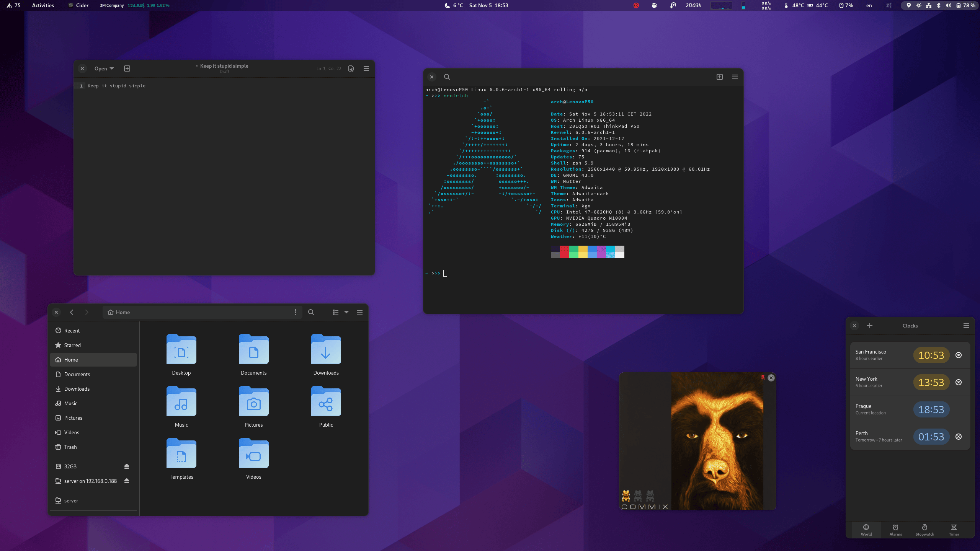Switch to Alarms tab in Clocks

896,530
